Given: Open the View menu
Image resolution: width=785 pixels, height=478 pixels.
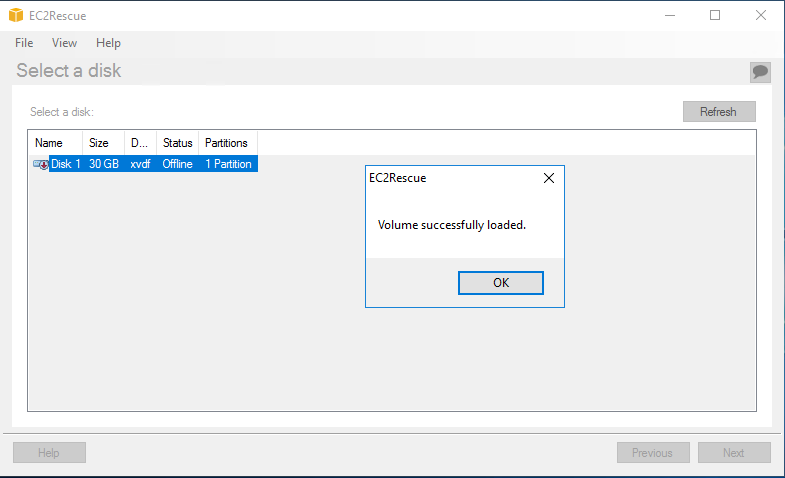Looking at the screenshot, I should [x=65, y=43].
